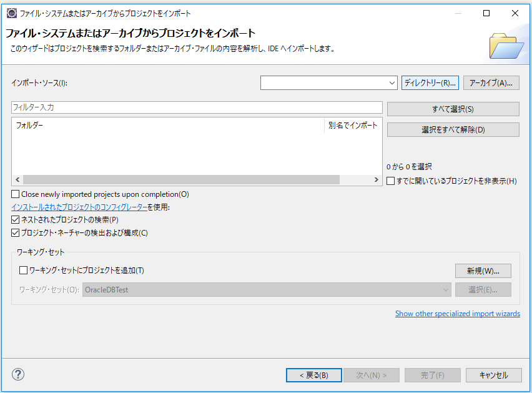Click the ディレクトリー(R)... button
The image size is (532, 393).
click(x=430, y=83)
